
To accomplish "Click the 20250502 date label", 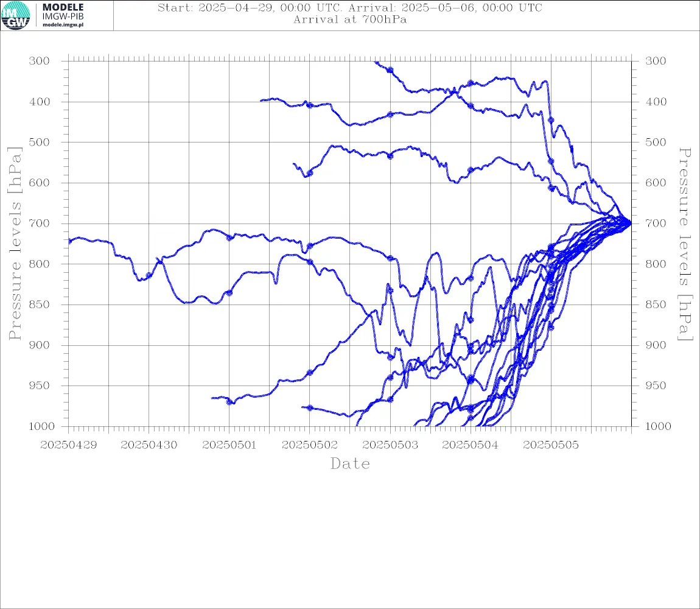I will 309,445.
